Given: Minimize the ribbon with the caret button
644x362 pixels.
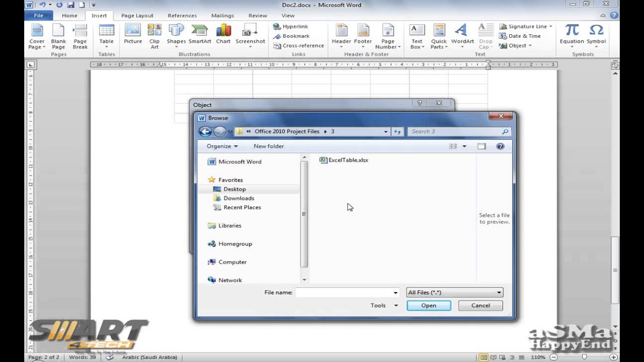Looking at the screenshot, I should pos(603,16).
